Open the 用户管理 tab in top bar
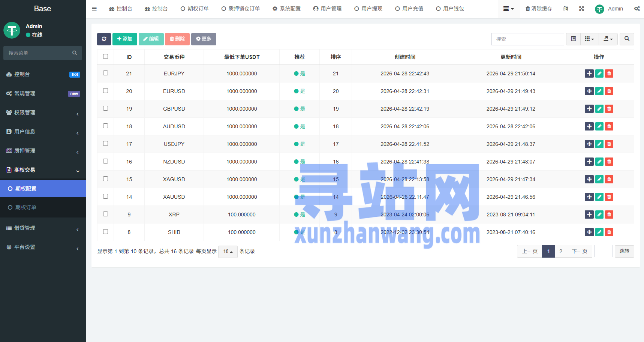This screenshot has height=342, width=644. [x=327, y=9]
